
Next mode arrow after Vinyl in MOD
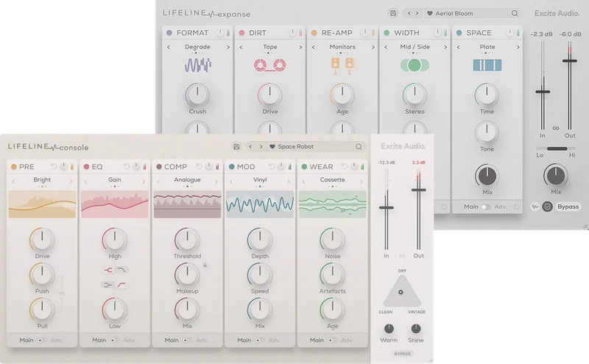(289, 182)
